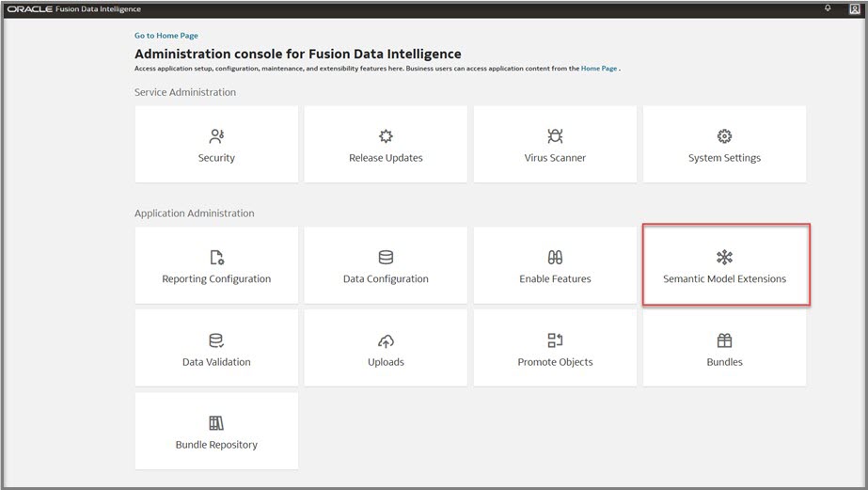The height and width of the screenshot is (490, 868).
Task: Open Semantic Model Extensions label
Action: pos(725,279)
